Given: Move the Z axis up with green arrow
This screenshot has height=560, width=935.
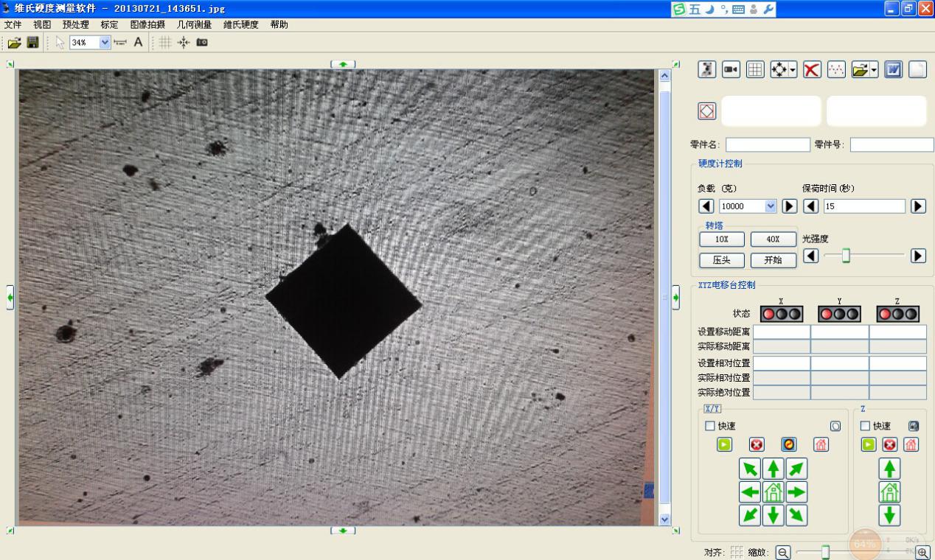Looking at the screenshot, I should (x=890, y=469).
